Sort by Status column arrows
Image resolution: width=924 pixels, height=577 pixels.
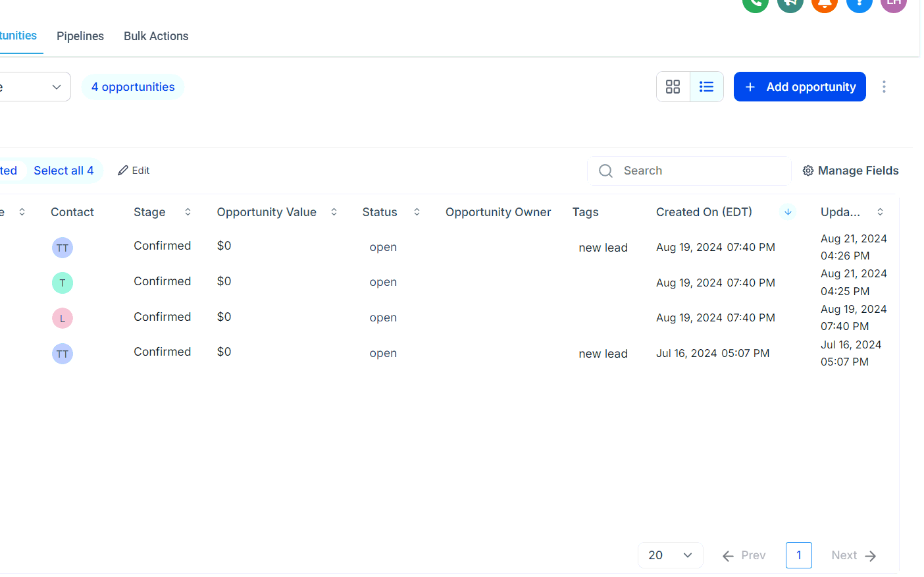click(x=417, y=212)
